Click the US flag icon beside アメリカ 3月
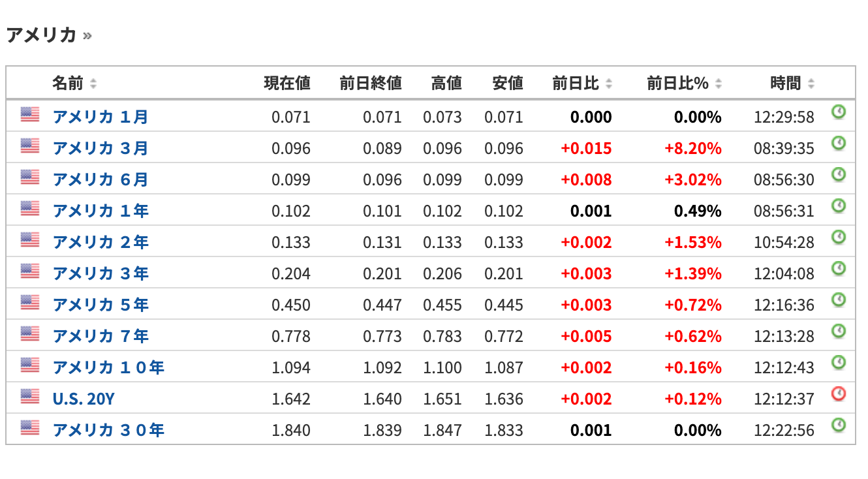The width and height of the screenshot is (868, 479). click(30, 146)
